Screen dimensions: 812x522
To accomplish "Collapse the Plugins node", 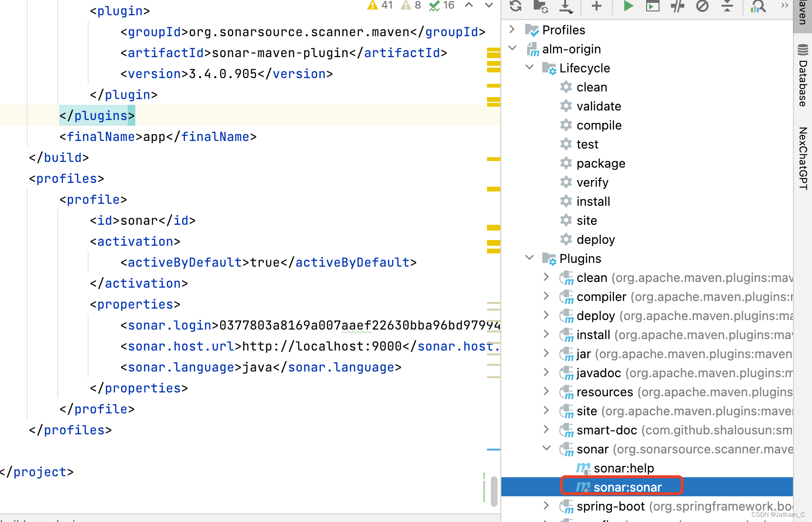I will pos(529,258).
